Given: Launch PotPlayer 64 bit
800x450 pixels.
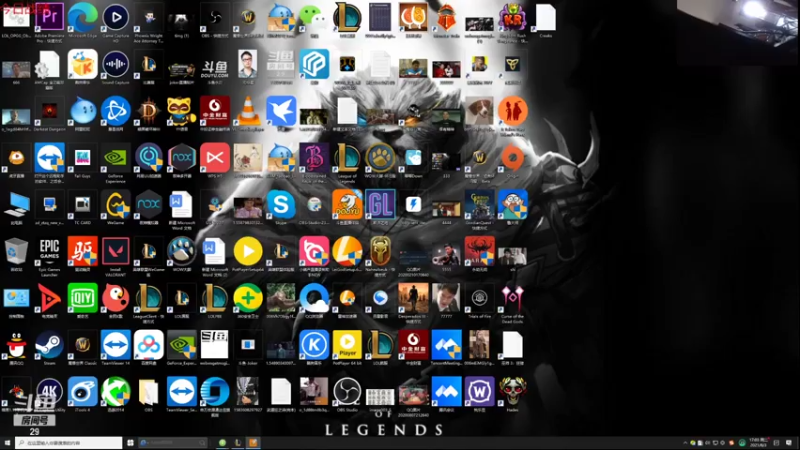Looking at the screenshot, I should click(x=347, y=345).
